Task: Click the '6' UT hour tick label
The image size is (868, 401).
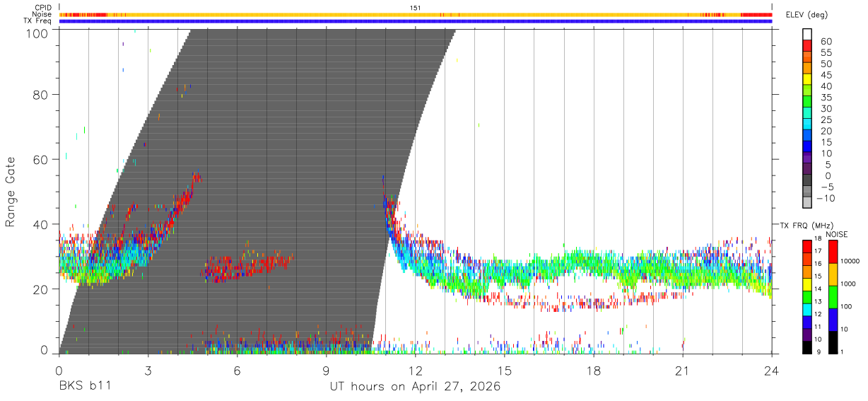Action: point(237,371)
